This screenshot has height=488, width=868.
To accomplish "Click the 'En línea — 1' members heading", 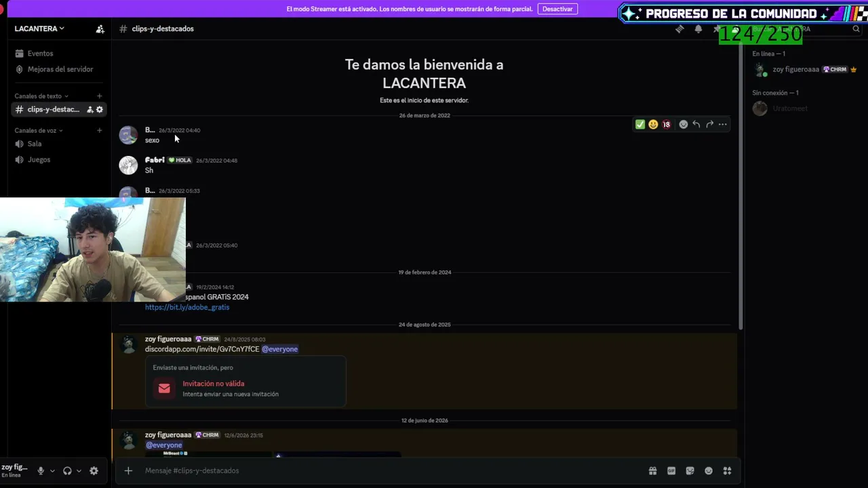I will pyautogui.click(x=768, y=54).
